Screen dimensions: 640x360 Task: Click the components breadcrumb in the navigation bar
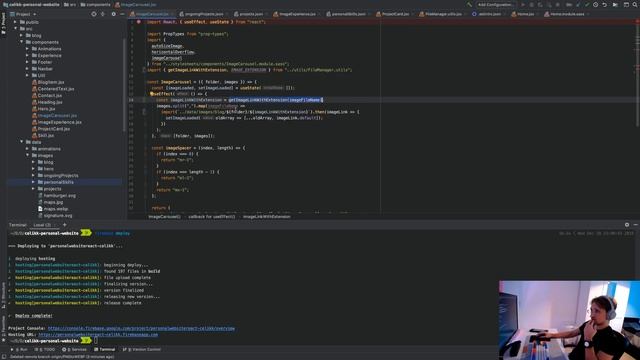[x=96, y=4]
